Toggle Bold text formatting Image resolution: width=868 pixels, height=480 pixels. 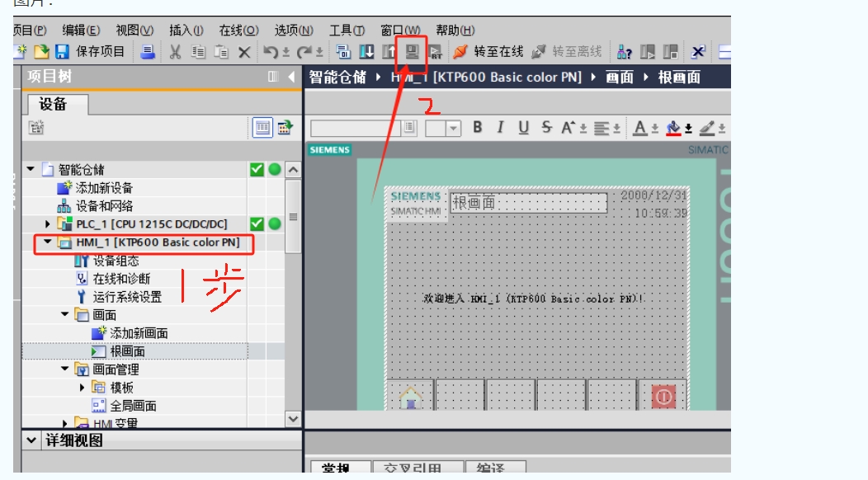click(x=478, y=128)
